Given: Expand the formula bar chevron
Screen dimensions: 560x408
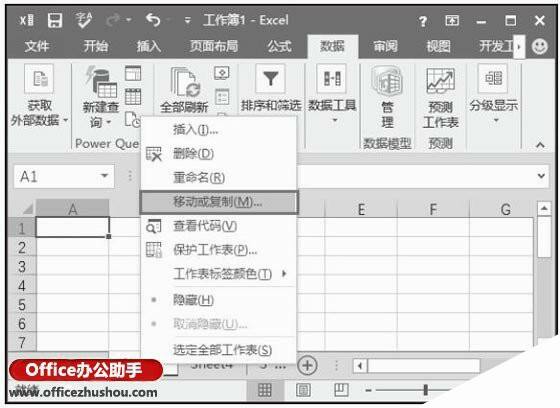Looking at the screenshot, I should (541, 176).
